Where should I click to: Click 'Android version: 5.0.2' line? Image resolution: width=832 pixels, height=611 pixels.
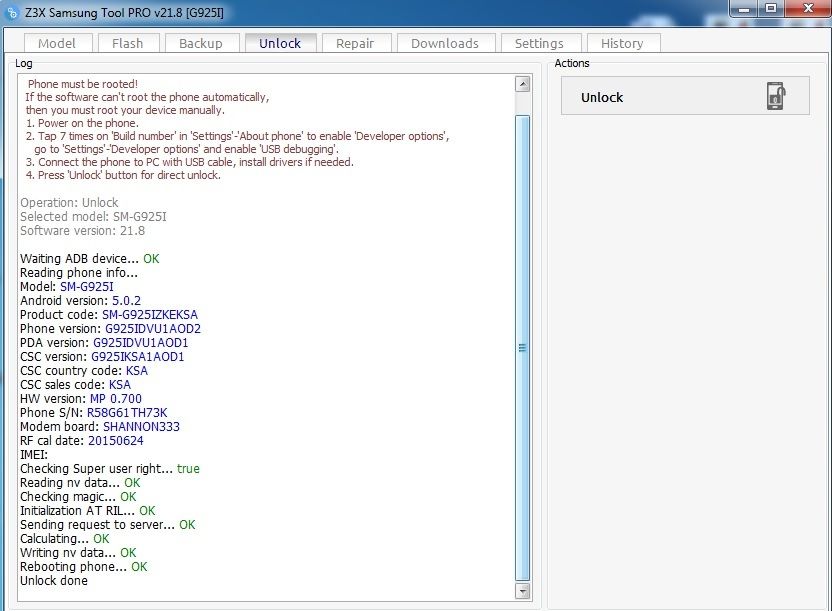(81, 301)
